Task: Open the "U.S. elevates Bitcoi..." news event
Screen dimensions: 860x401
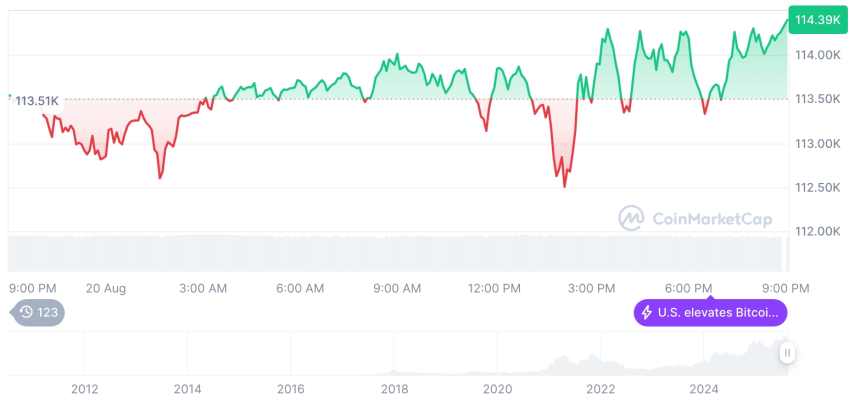Action: [711, 313]
